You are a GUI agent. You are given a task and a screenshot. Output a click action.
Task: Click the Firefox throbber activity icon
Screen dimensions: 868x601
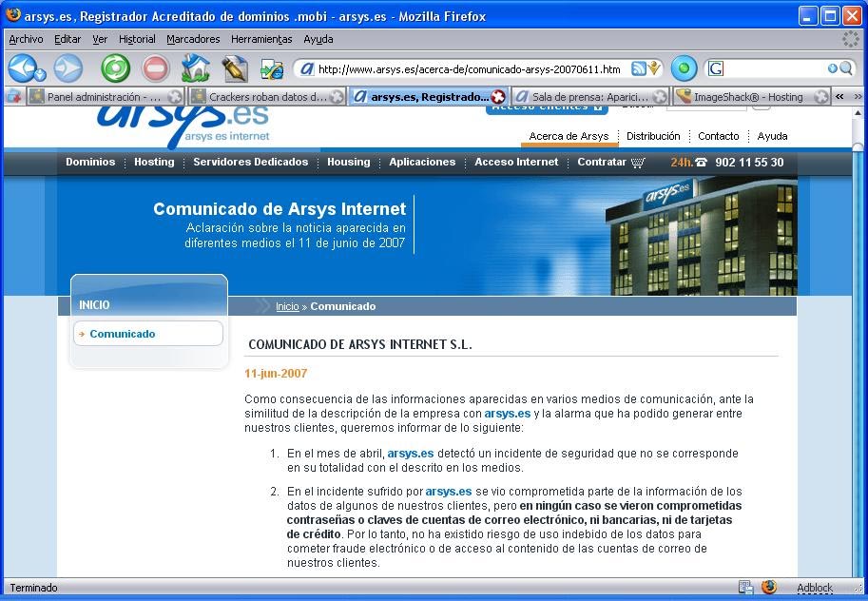[x=850, y=39]
